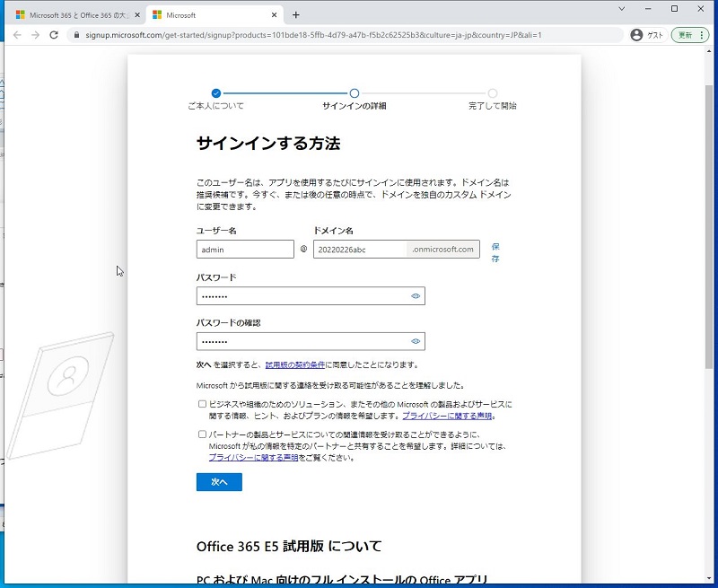Click the 保存 link beside the domain
The width and height of the screenshot is (718, 588).
coord(495,252)
